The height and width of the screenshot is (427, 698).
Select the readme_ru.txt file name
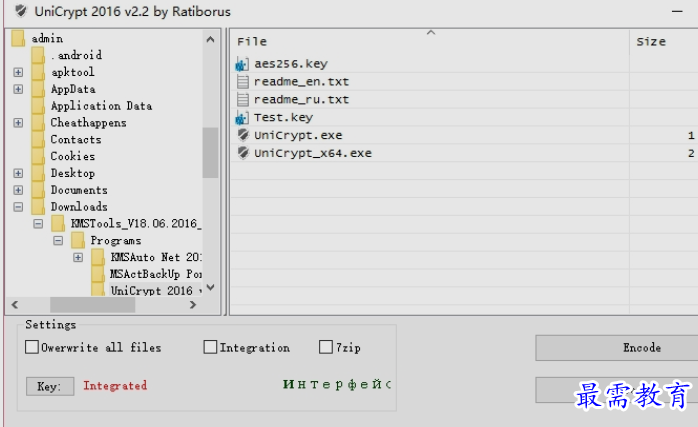coord(301,100)
